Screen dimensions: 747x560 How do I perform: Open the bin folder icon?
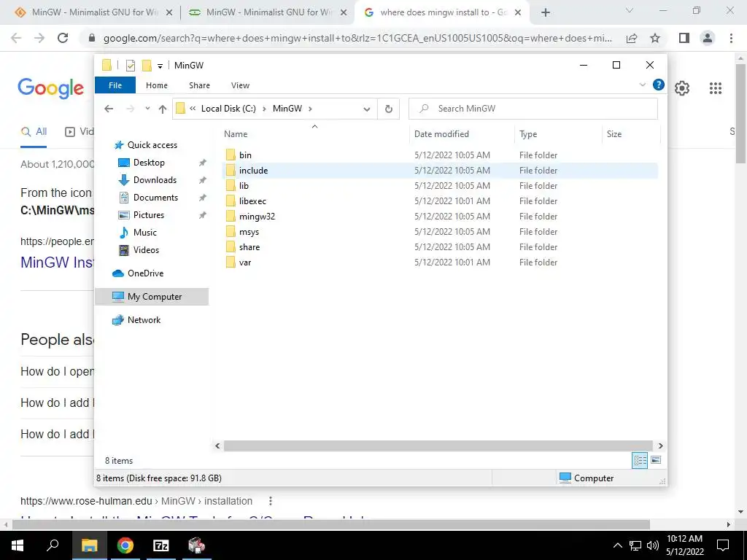pyautogui.click(x=231, y=155)
